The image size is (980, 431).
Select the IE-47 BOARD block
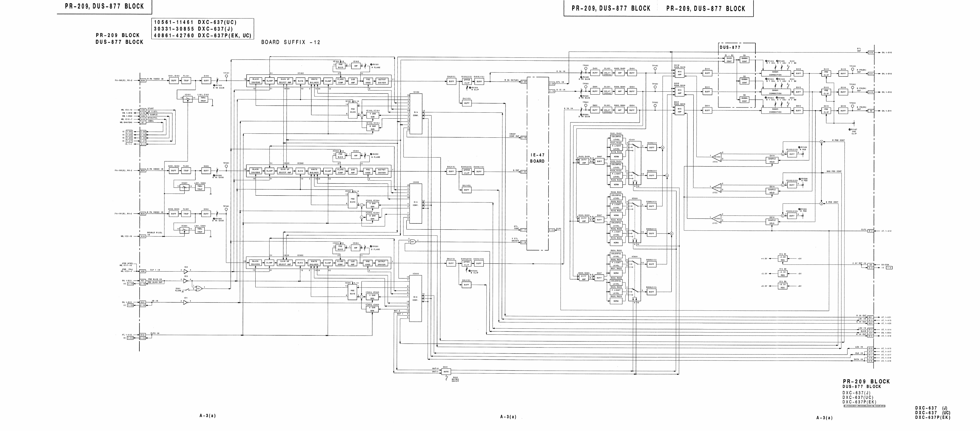point(537,158)
